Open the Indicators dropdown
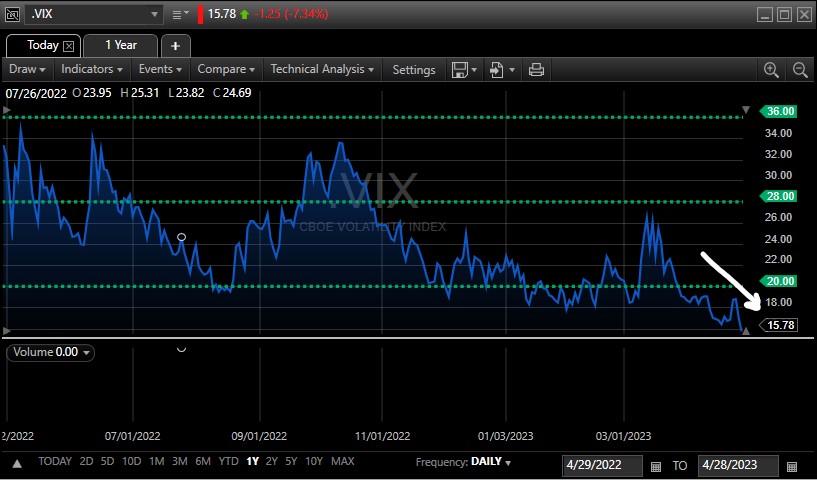The width and height of the screenshot is (817, 480). tap(92, 69)
